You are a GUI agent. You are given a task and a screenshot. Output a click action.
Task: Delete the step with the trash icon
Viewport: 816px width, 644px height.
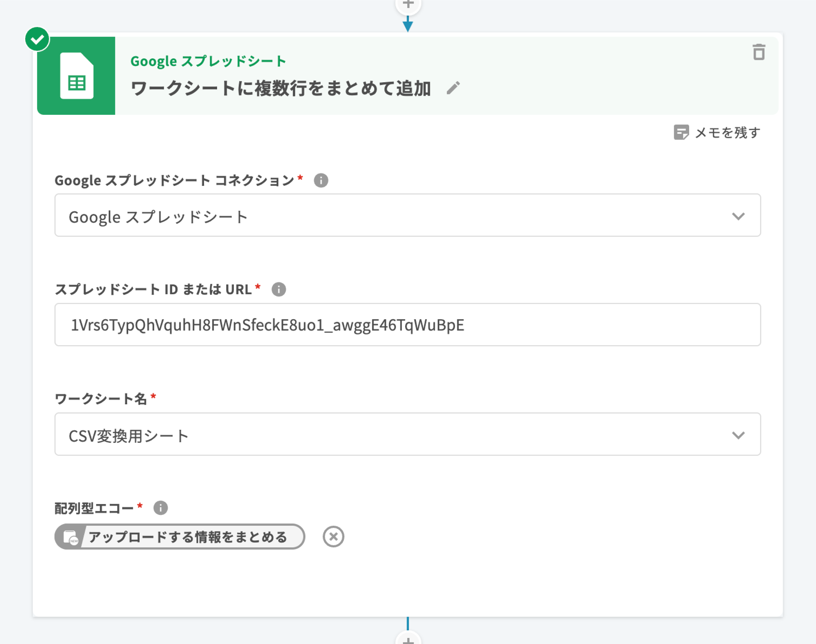(758, 52)
